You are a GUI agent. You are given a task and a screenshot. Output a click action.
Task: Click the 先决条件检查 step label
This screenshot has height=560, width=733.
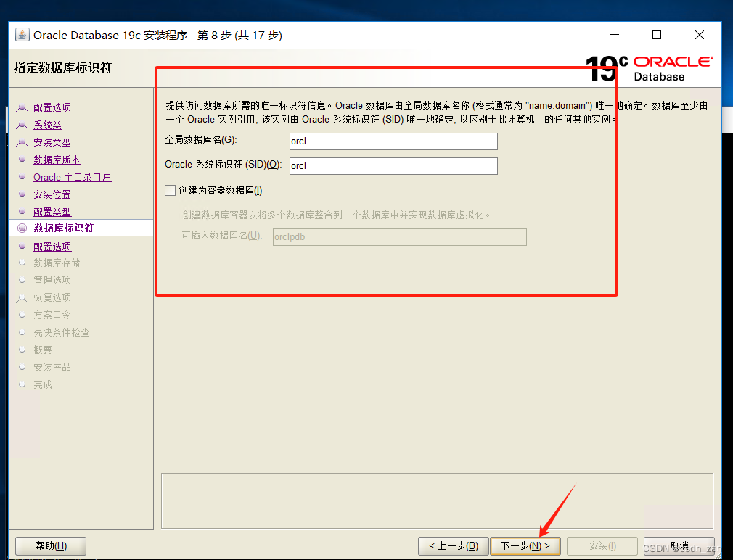pyautogui.click(x=62, y=332)
